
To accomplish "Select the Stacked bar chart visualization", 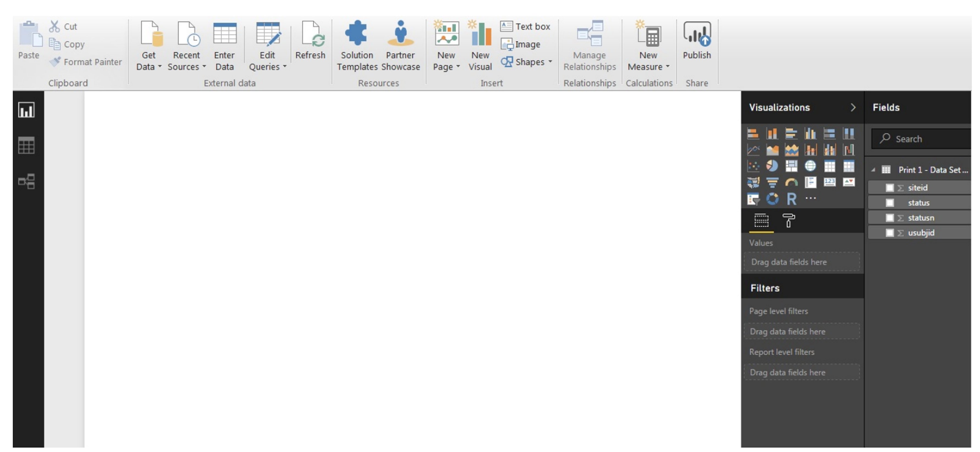I will coord(753,133).
